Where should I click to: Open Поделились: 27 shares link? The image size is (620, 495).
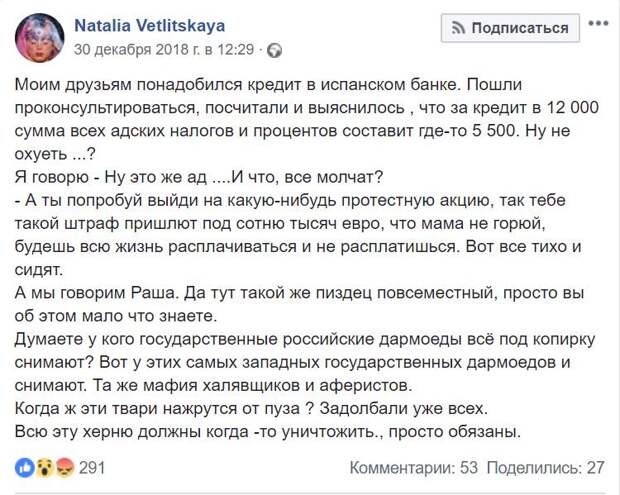coord(546,468)
